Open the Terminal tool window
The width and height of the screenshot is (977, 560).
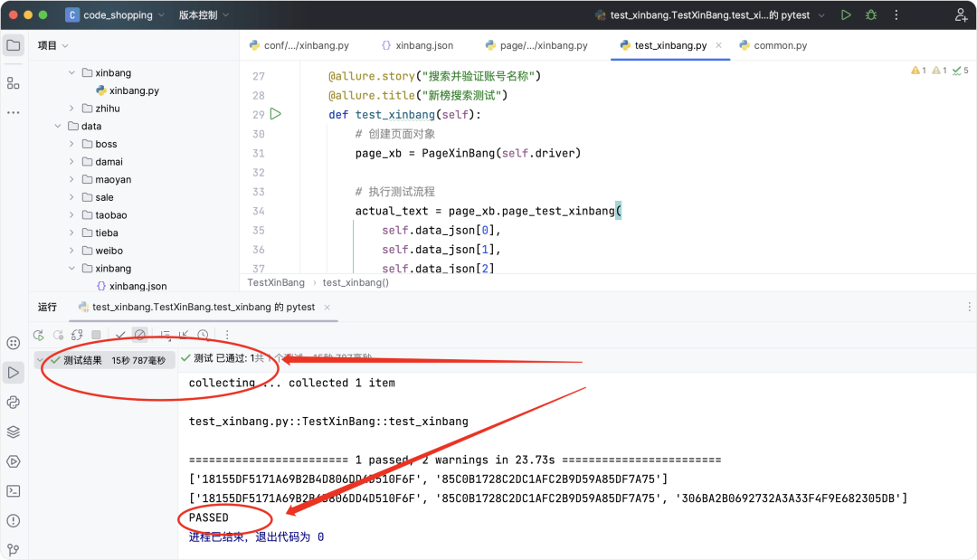coord(13,491)
